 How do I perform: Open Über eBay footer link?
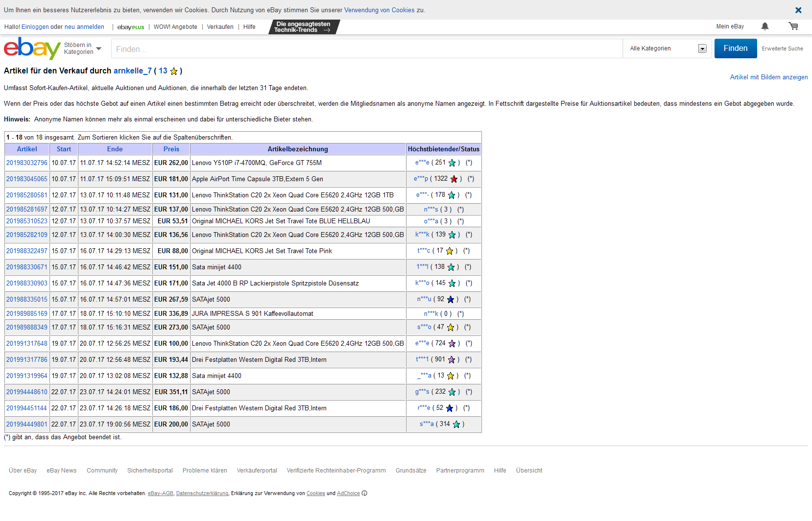pos(23,471)
